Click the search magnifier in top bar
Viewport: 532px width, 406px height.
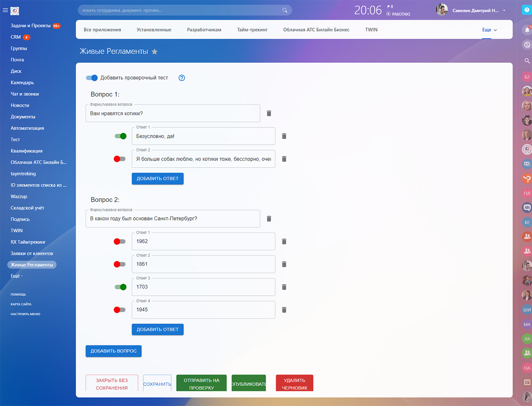tap(285, 10)
